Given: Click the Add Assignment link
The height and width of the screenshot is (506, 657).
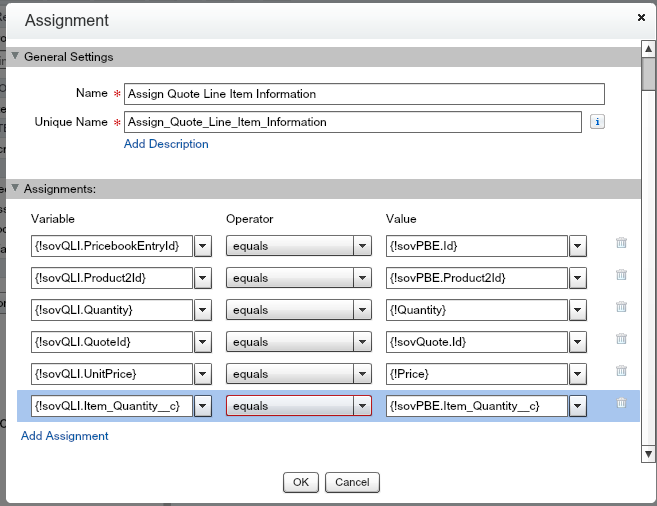Looking at the screenshot, I should tap(65, 436).
